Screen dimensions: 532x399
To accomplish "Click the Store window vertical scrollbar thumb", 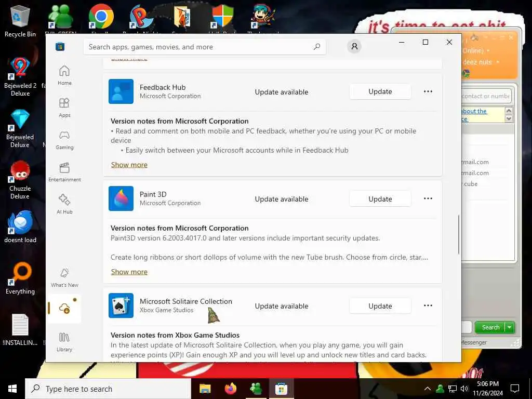I will (458, 234).
